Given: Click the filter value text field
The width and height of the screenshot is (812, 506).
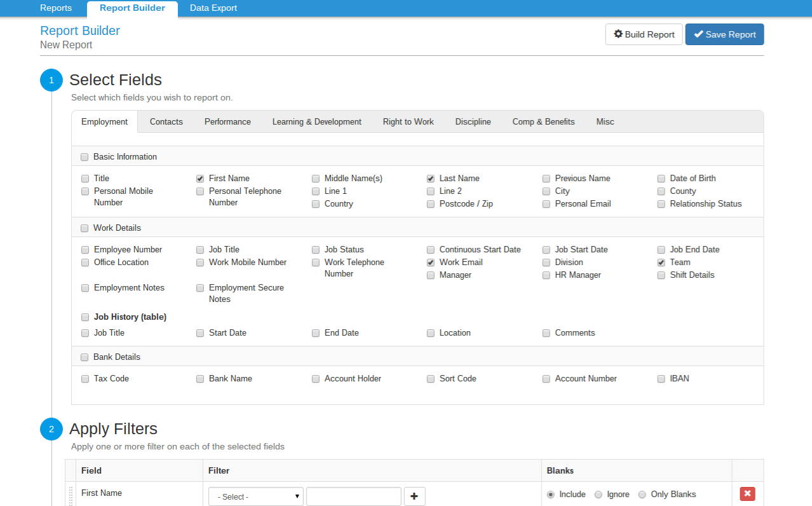Looking at the screenshot, I should [x=353, y=496].
